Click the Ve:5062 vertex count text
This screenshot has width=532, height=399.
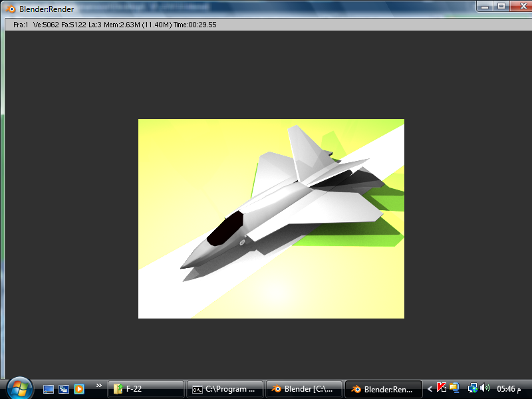[46, 25]
